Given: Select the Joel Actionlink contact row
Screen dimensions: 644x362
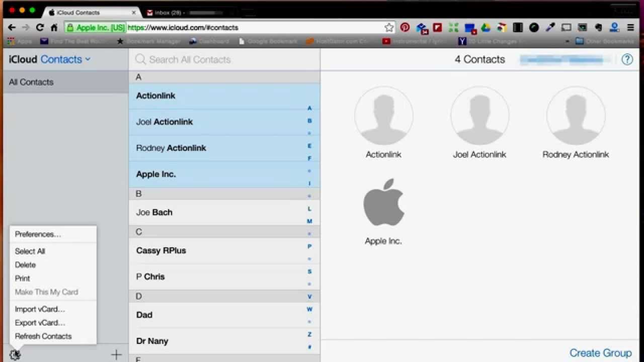Looking at the screenshot, I should coord(224,122).
